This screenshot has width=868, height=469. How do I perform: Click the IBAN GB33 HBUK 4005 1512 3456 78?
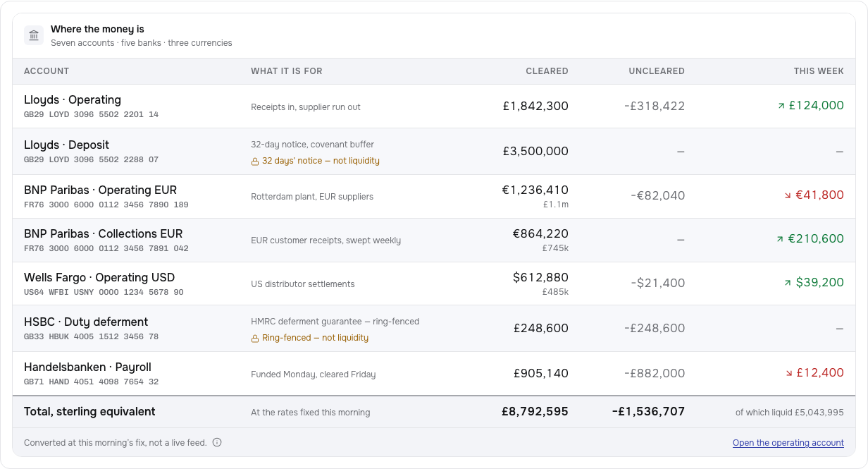[x=91, y=336]
